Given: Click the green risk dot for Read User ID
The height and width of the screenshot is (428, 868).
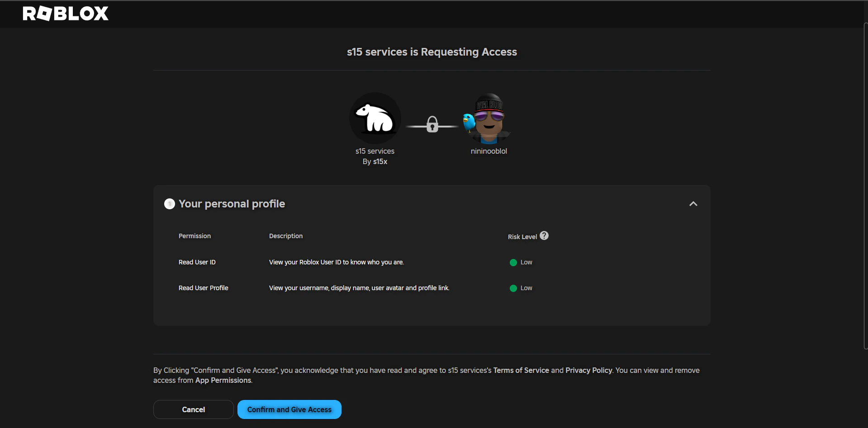Looking at the screenshot, I should point(513,263).
